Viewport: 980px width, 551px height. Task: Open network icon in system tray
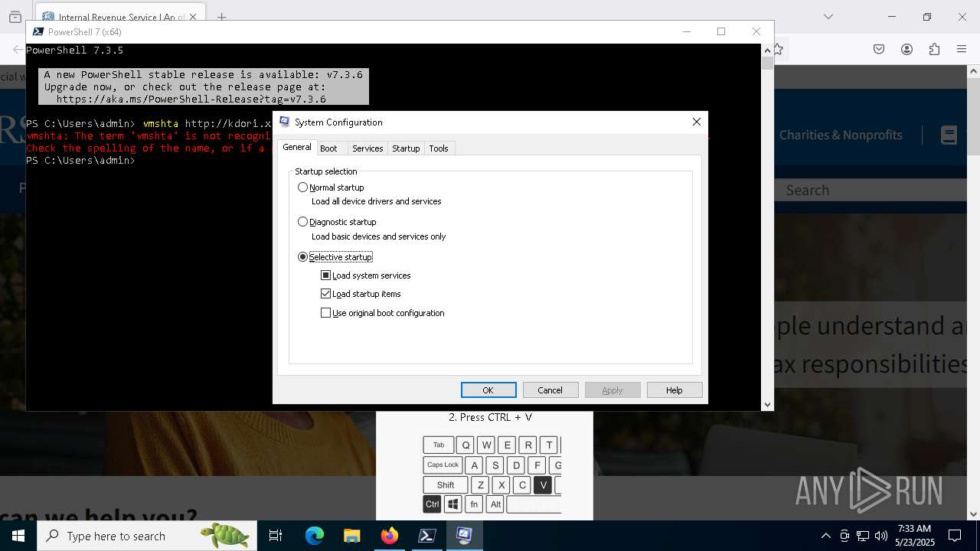(x=863, y=536)
